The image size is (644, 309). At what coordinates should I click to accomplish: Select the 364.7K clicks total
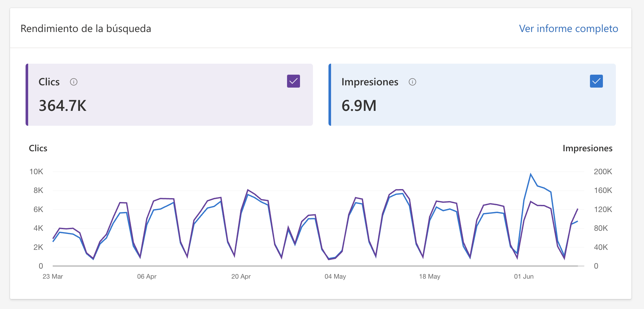coord(63,106)
